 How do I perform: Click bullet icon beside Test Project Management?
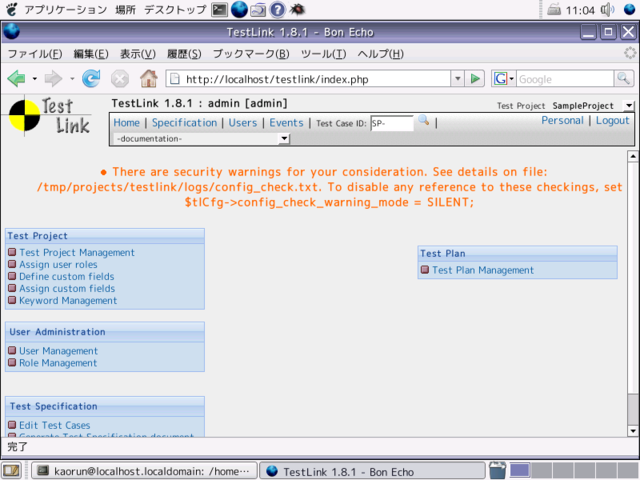pos(12,252)
